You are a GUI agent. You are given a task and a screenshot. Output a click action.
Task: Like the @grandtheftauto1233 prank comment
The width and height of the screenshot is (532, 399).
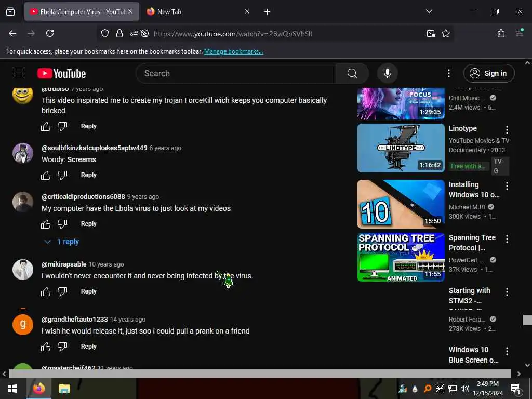(x=46, y=347)
